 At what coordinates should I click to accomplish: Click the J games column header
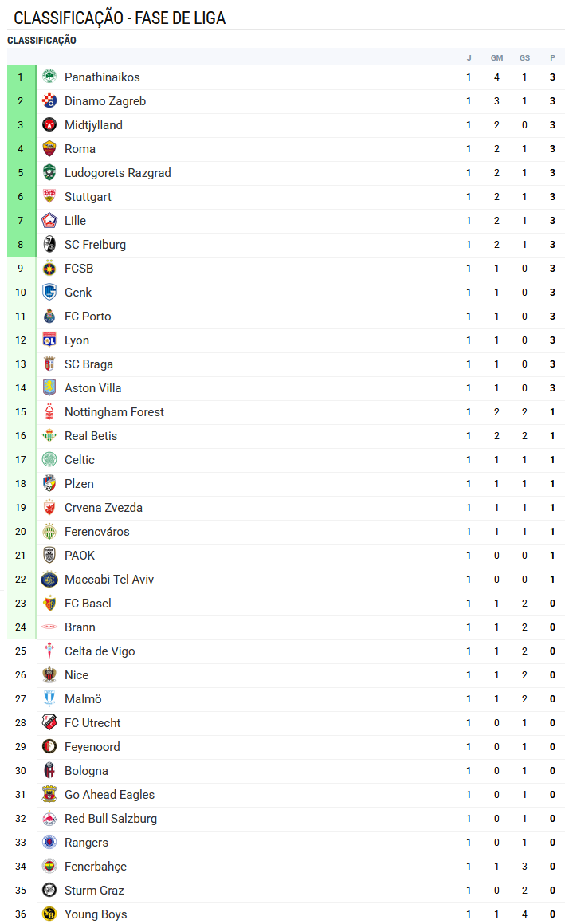click(469, 57)
